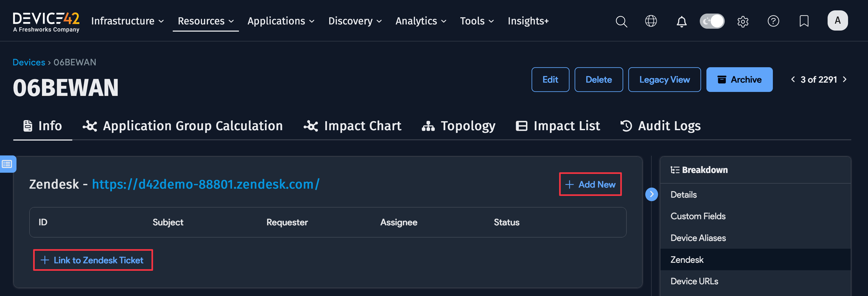Collapse Breakdown panel with blue arrow
Viewport: 868px width, 296px height.
pyautogui.click(x=651, y=194)
